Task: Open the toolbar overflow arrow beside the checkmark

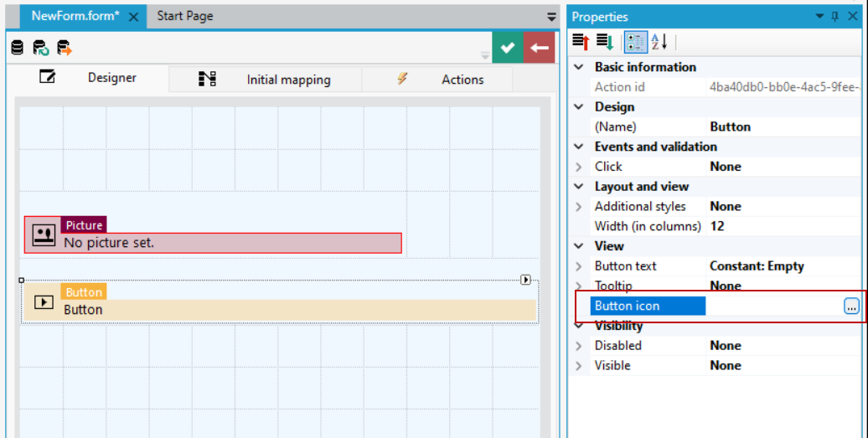Action: tap(485, 56)
